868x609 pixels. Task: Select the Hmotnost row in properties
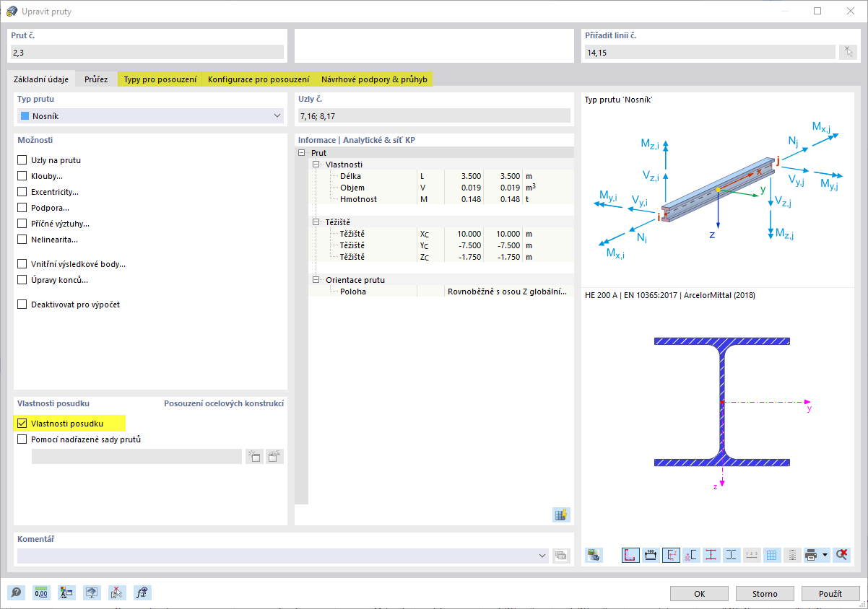pyautogui.click(x=440, y=199)
